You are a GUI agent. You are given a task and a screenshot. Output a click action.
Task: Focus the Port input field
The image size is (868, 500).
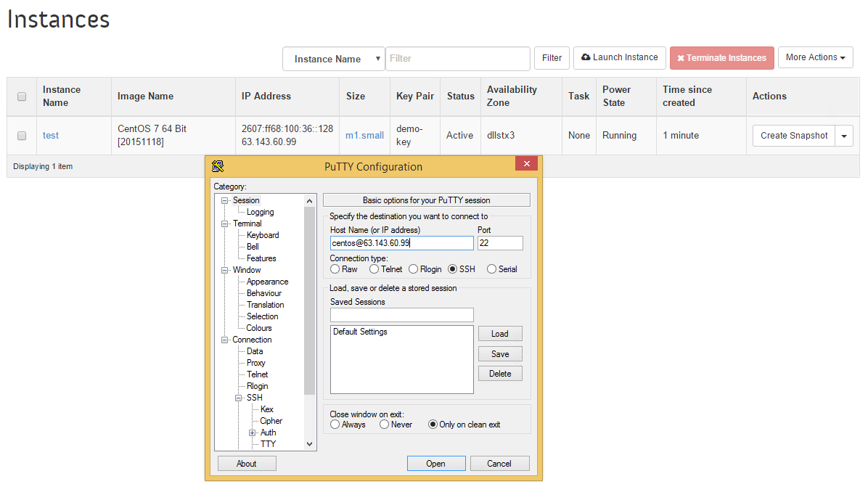point(500,243)
